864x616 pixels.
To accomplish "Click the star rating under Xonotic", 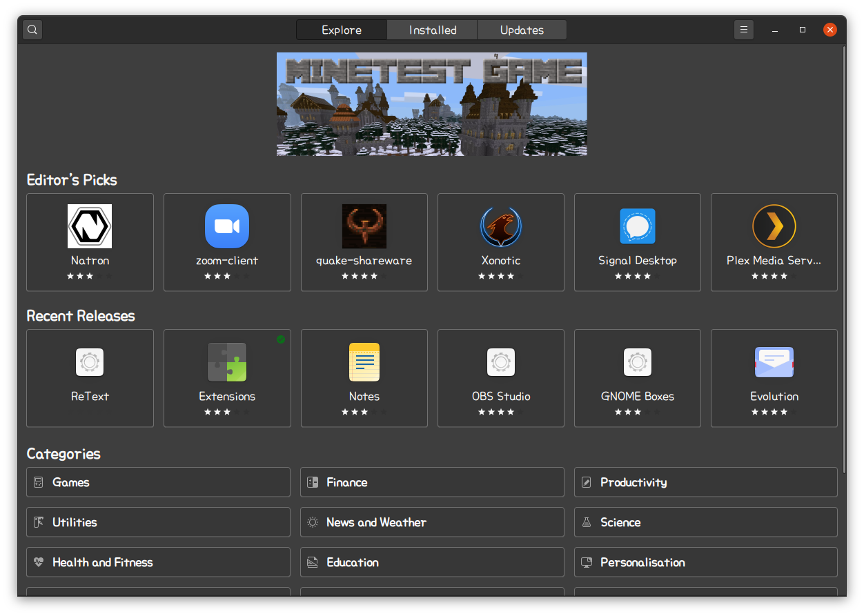I will click(501, 276).
